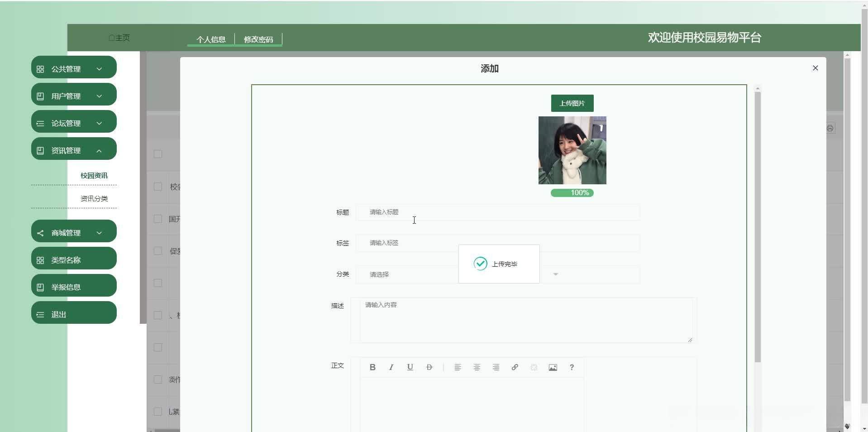
Task: Open the 主页 menu item
Action: tap(119, 38)
